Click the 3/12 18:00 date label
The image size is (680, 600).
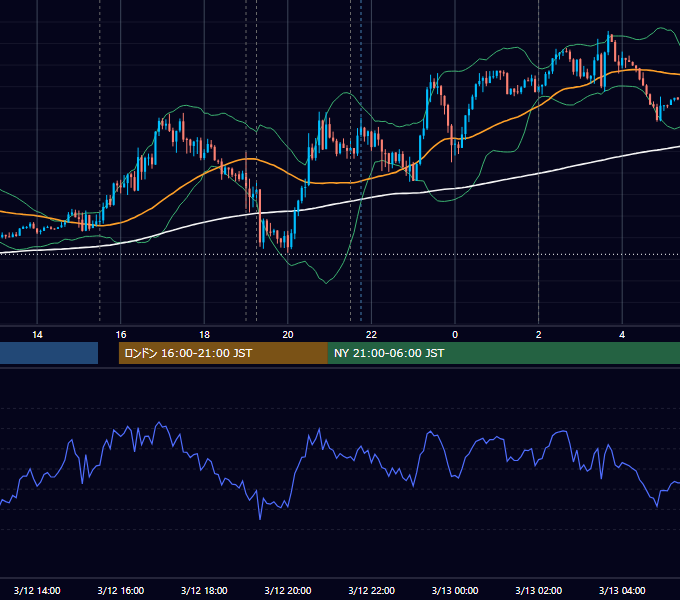click(204, 590)
